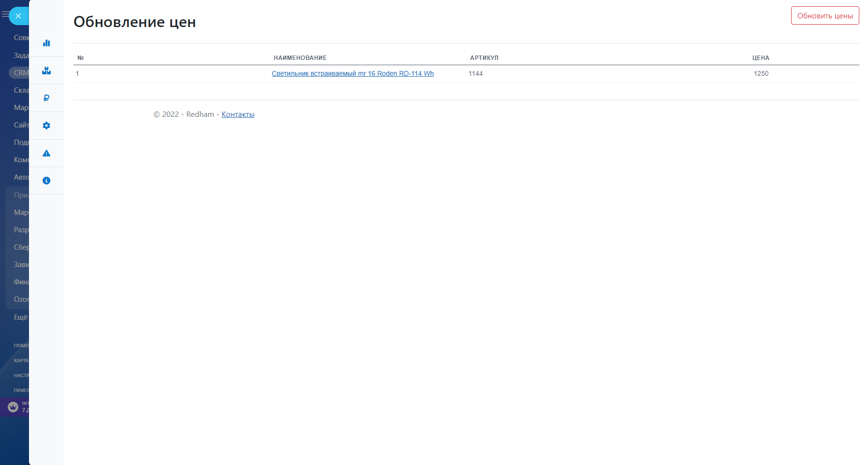Viewport: 868px width, 465px height.
Task: Open the Сайт item in left menu
Action: (21, 125)
